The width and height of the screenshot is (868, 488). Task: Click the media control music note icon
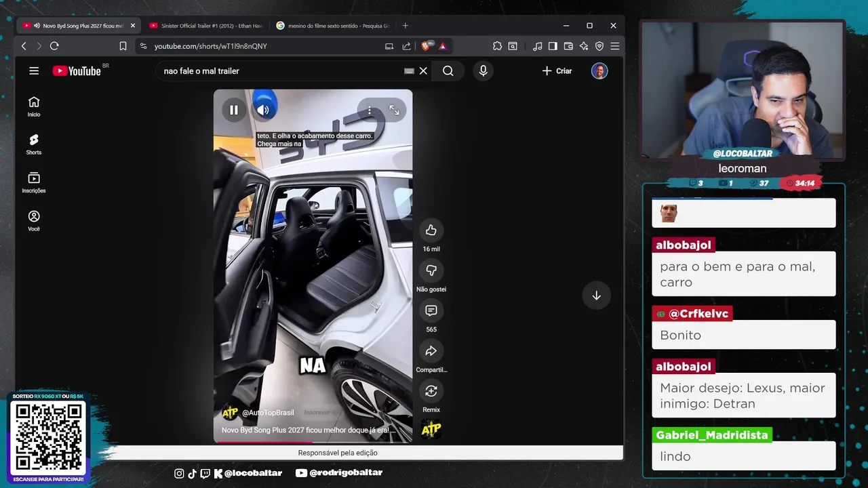538,46
